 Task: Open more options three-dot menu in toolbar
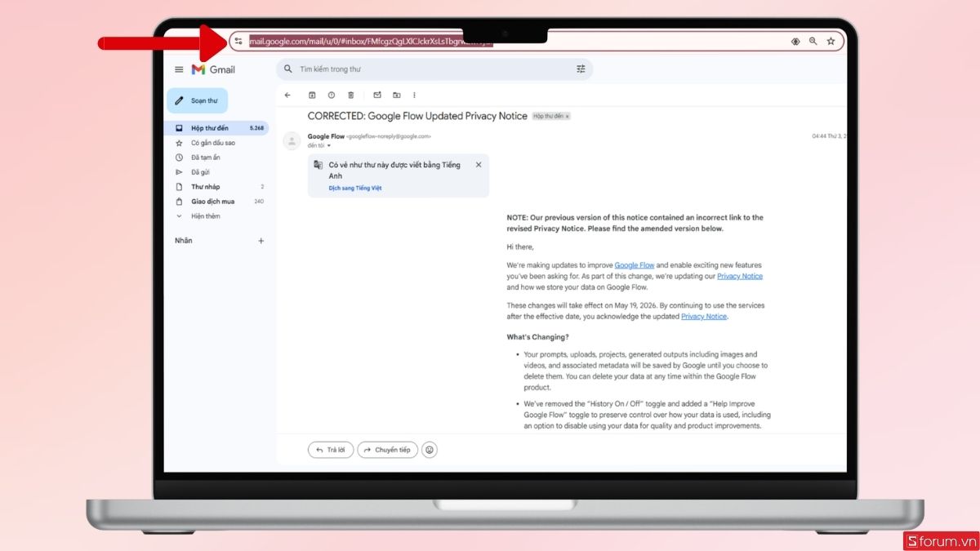[x=414, y=96]
